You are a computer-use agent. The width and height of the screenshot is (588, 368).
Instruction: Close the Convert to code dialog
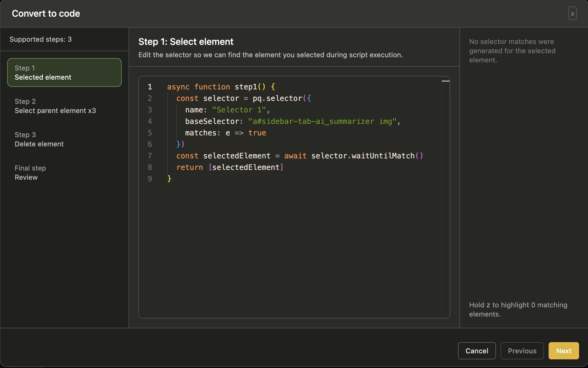572,14
